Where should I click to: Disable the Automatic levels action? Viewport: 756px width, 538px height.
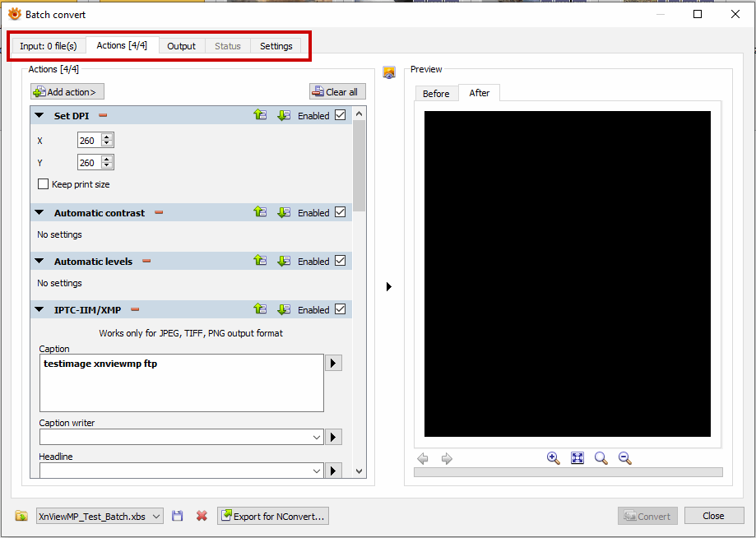[x=341, y=260]
